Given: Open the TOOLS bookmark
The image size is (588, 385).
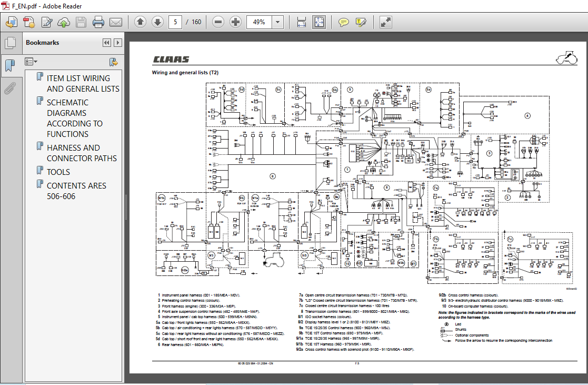Looking at the screenshot, I should 58,172.
